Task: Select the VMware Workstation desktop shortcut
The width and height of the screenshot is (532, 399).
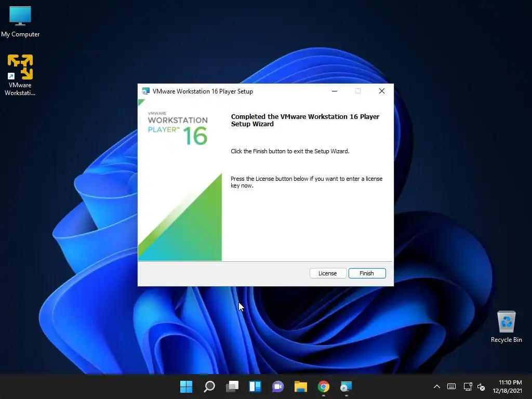Action: [20, 75]
